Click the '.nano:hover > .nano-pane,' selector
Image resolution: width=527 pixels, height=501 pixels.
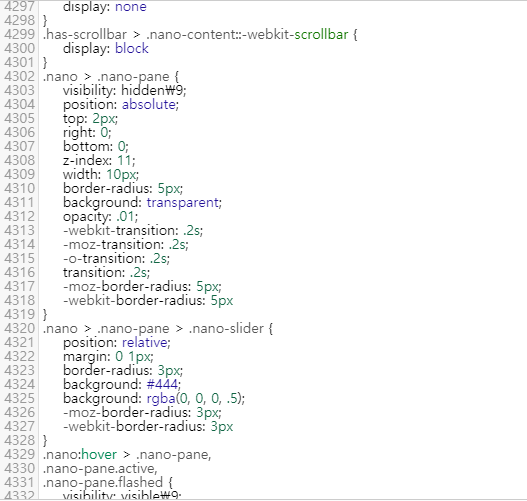pos(127,455)
